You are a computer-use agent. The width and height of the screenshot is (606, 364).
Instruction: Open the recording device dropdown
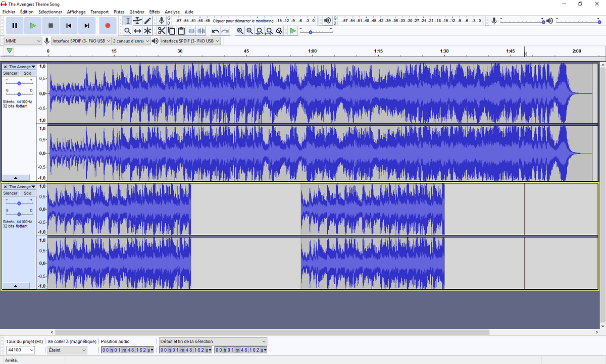[81, 41]
